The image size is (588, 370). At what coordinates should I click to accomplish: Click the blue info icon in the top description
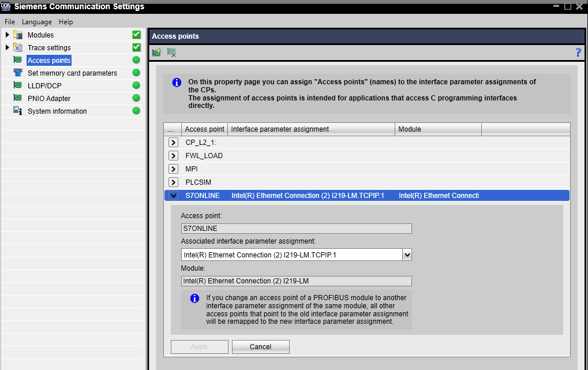click(x=177, y=83)
